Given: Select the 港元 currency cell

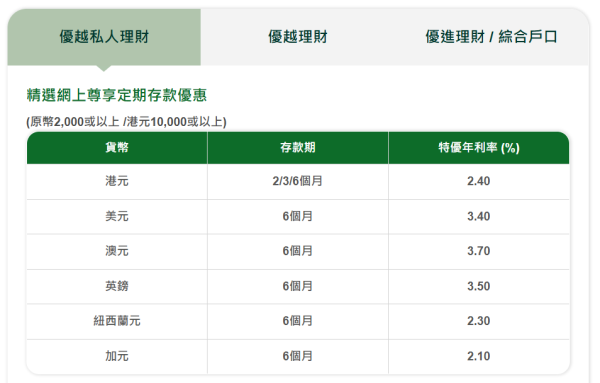Looking at the screenshot, I should [x=117, y=181].
